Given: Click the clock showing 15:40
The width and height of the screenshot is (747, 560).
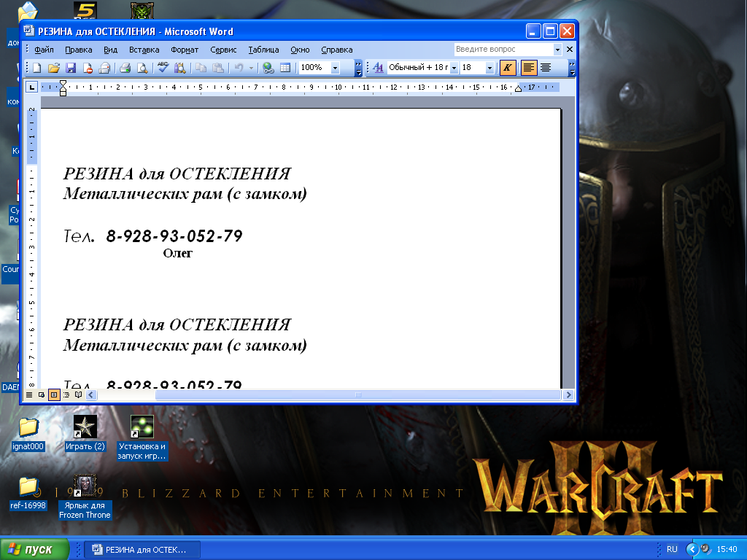Looking at the screenshot, I should coord(727,550).
